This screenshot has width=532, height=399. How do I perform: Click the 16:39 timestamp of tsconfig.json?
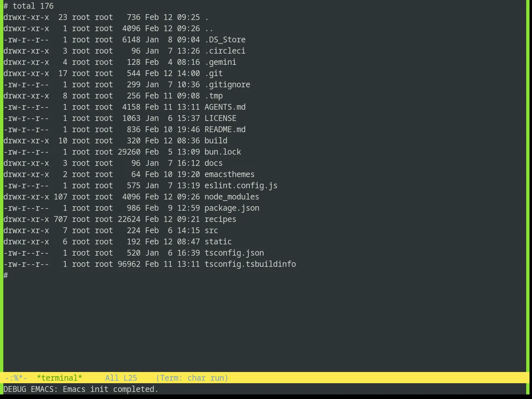(x=188, y=253)
